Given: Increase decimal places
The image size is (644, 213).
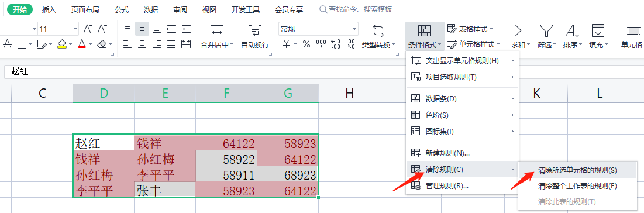Looking at the screenshot, I should (x=336, y=44).
